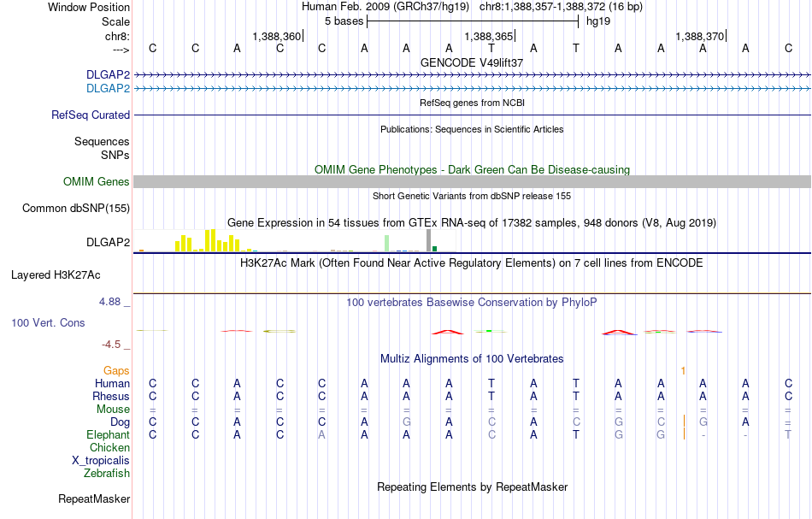Open Repeating Elements by RepeatMasker title
This screenshot has height=519, width=812.
click(x=472, y=487)
